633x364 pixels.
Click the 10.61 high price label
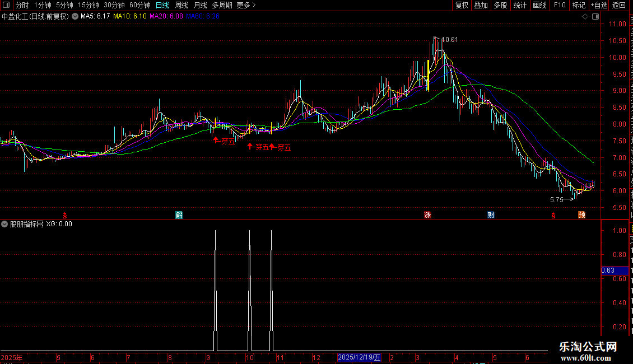pos(450,40)
